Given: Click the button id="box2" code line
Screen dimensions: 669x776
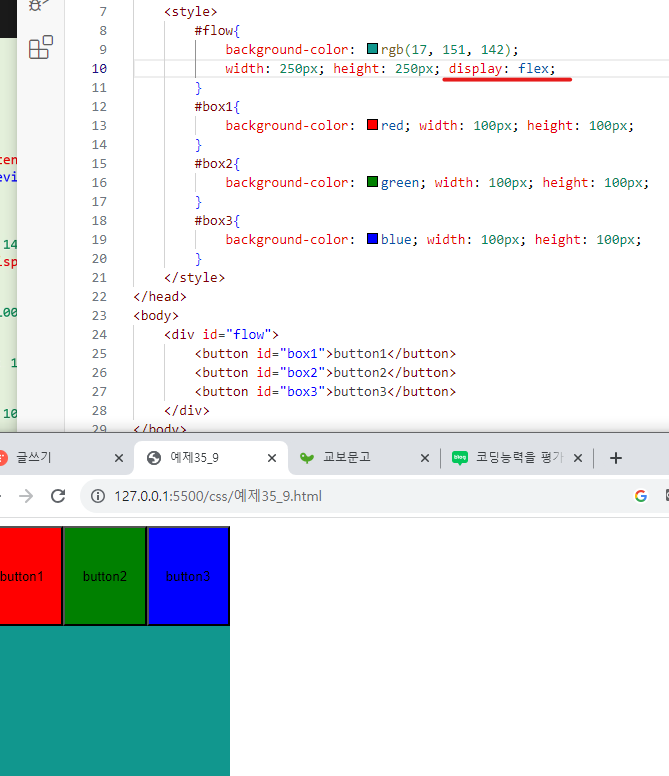Looking at the screenshot, I should point(325,373).
